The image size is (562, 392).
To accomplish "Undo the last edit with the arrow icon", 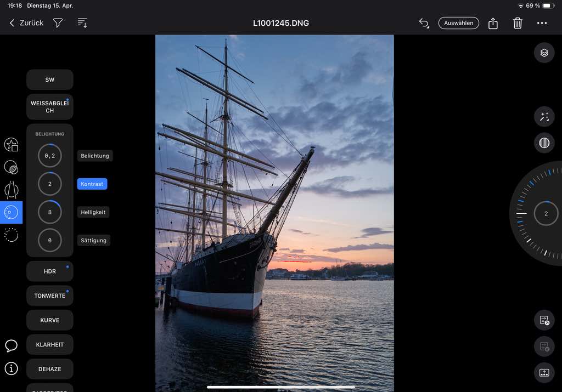I will click(x=424, y=23).
